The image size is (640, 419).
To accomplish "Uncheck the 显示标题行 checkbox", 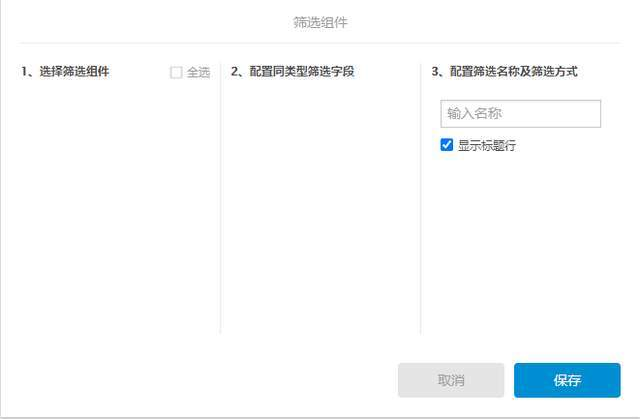I will point(447,144).
